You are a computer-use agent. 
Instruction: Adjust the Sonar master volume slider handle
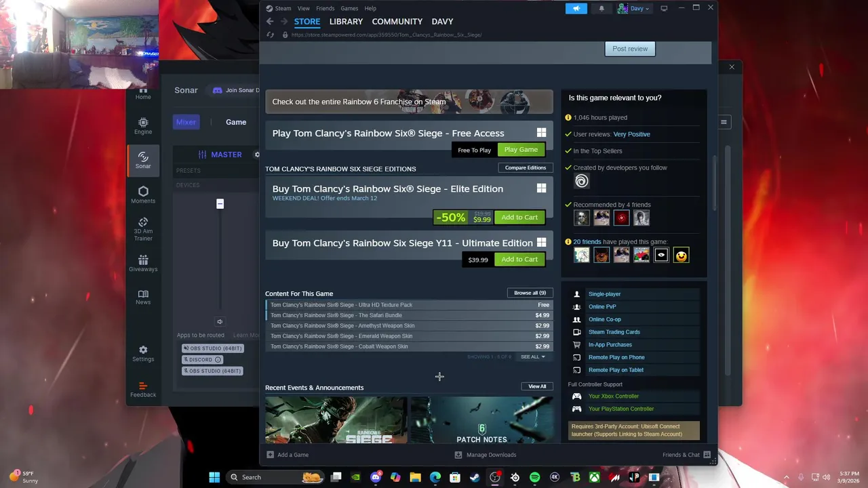click(x=220, y=204)
